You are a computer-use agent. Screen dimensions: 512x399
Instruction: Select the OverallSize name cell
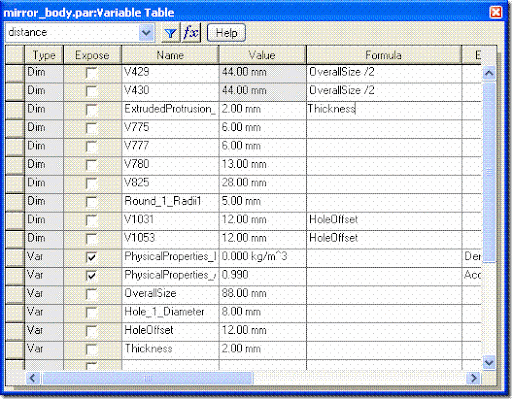point(170,294)
